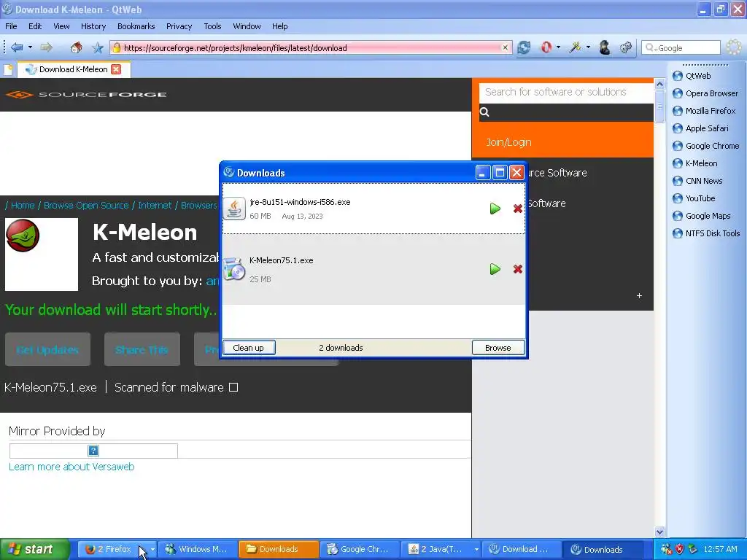Open the K-Meleon bookmark in sidebar
The height and width of the screenshot is (560, 747).
click(695, 163)
